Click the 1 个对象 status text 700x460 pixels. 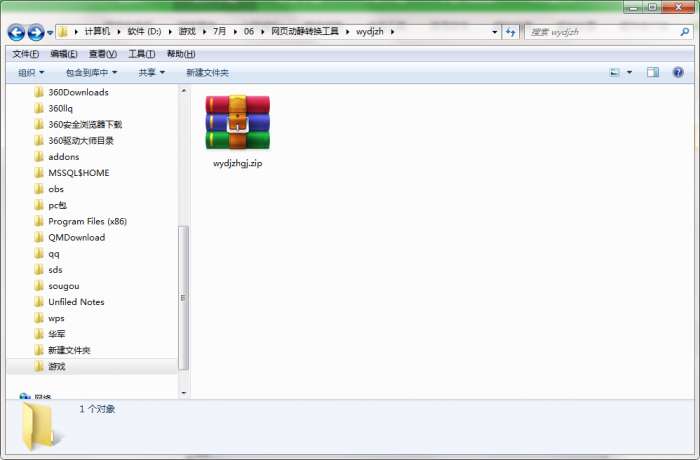(97, 409)
